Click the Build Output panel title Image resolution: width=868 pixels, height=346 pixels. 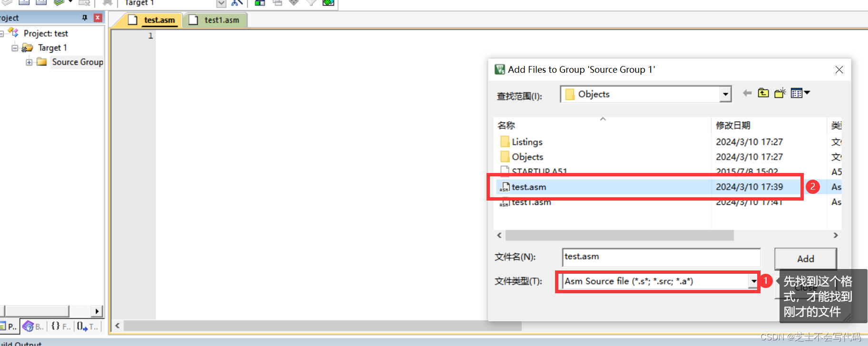click(21, 344)
